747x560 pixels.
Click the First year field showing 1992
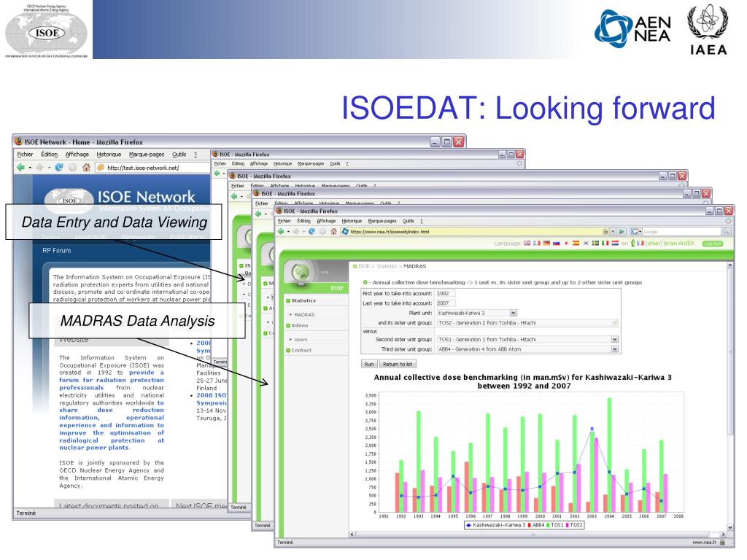click(446, 293)
